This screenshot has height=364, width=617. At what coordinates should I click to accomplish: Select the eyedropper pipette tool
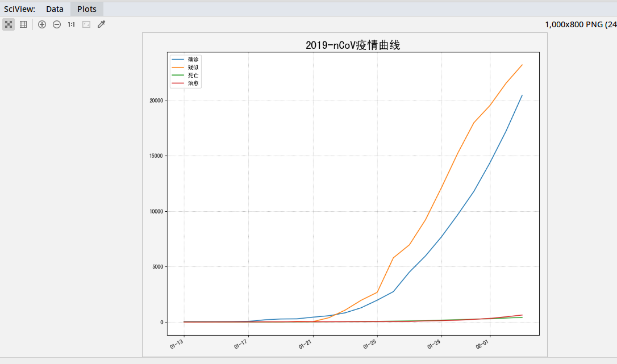tap(101, 24)
